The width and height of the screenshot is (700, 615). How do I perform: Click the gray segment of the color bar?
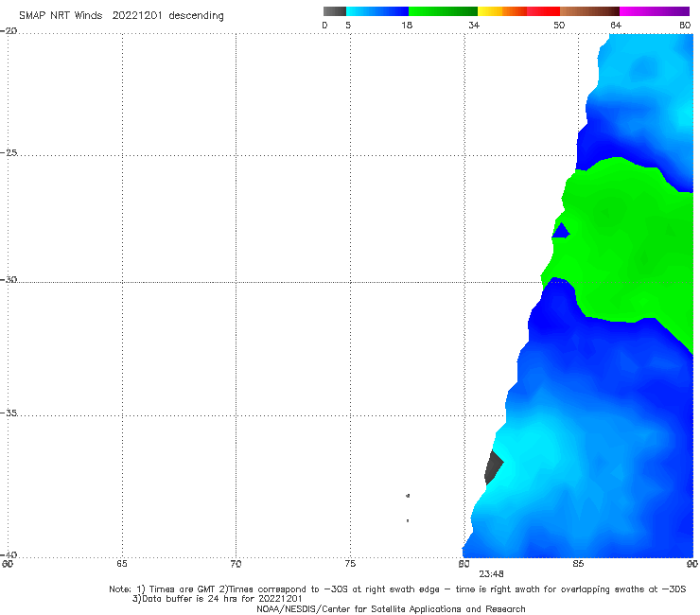click(x=334, y=11)
